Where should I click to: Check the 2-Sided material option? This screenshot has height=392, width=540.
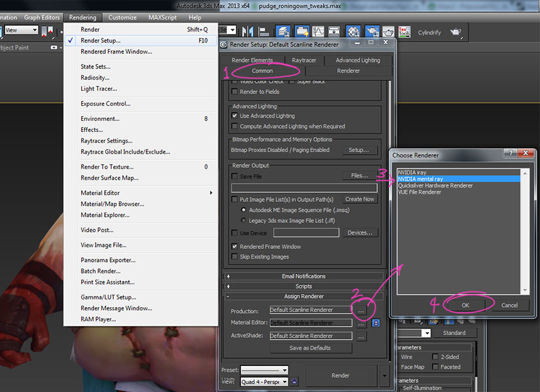pos(435,357)
